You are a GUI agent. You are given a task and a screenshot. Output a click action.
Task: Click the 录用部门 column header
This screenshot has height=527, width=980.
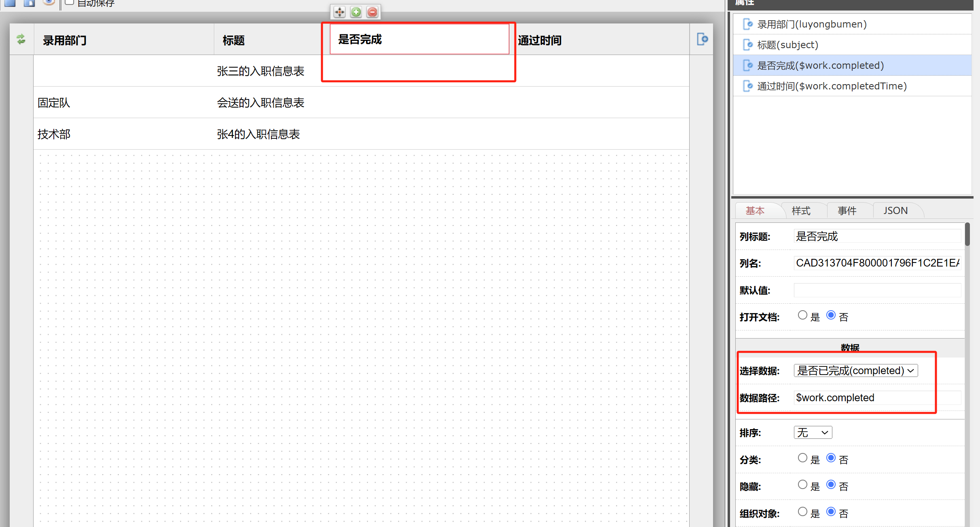point(65,40)
